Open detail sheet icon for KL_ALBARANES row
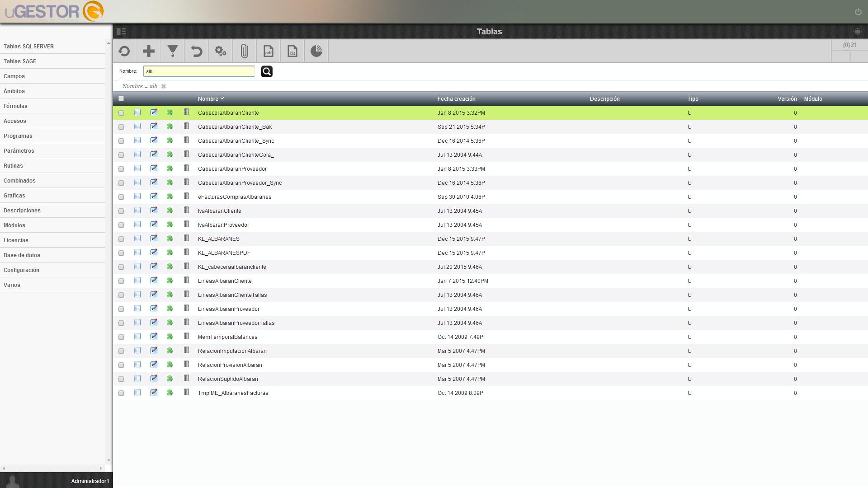 pos(137,239)
